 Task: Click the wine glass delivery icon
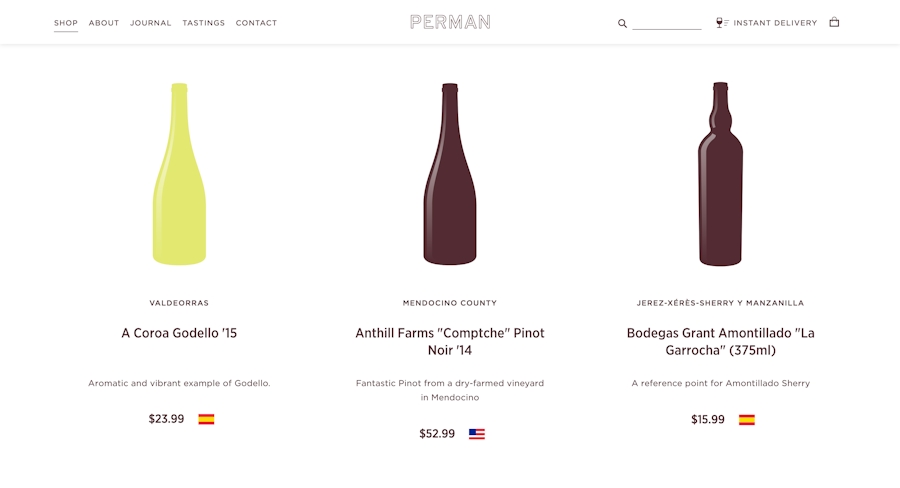(x=721, y=22)
